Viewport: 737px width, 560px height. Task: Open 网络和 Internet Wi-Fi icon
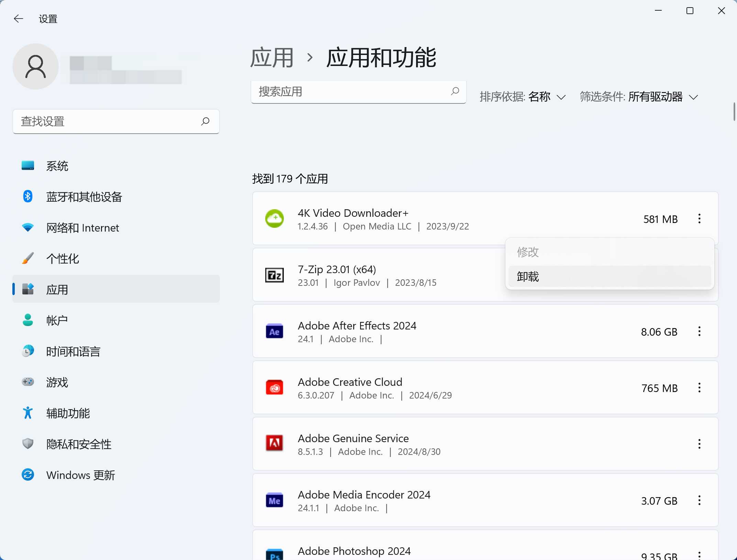28,227
